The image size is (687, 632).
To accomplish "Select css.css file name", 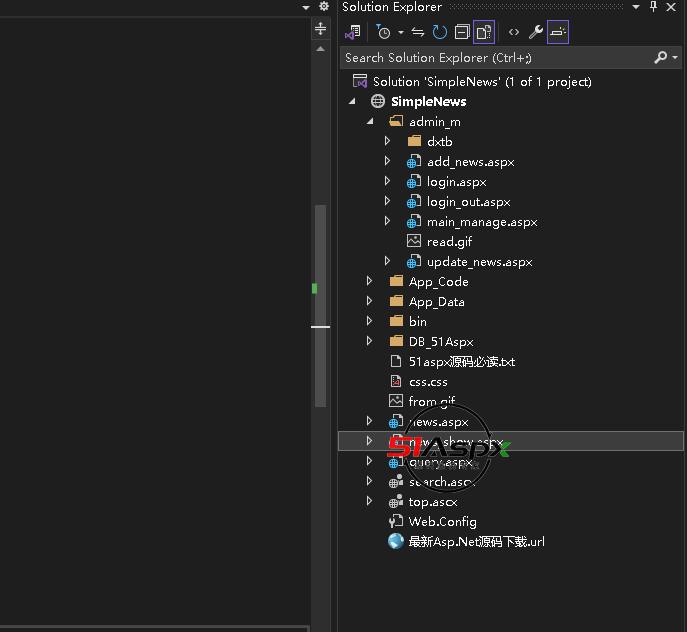I will (428, 382).
